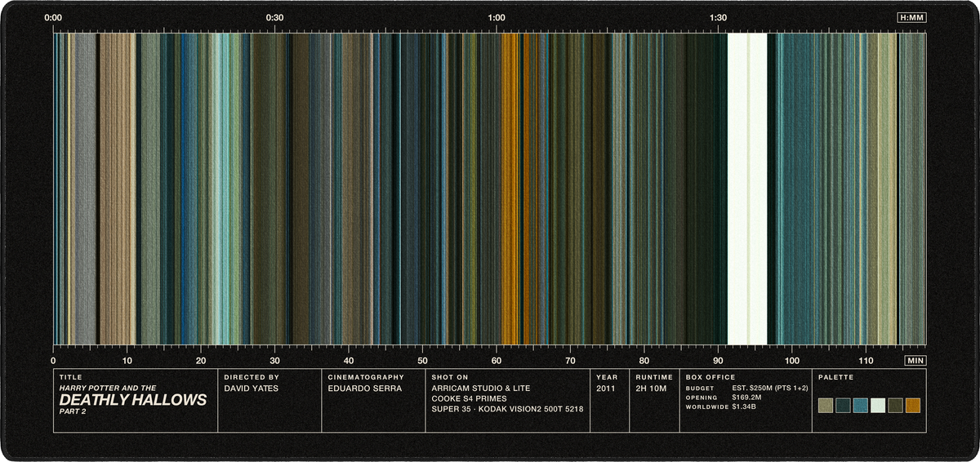The height and width of the screenshot is (462, 980).
Task: Click the H:MM unit badge
Action: pyautogui.click(x=911, y=17)
